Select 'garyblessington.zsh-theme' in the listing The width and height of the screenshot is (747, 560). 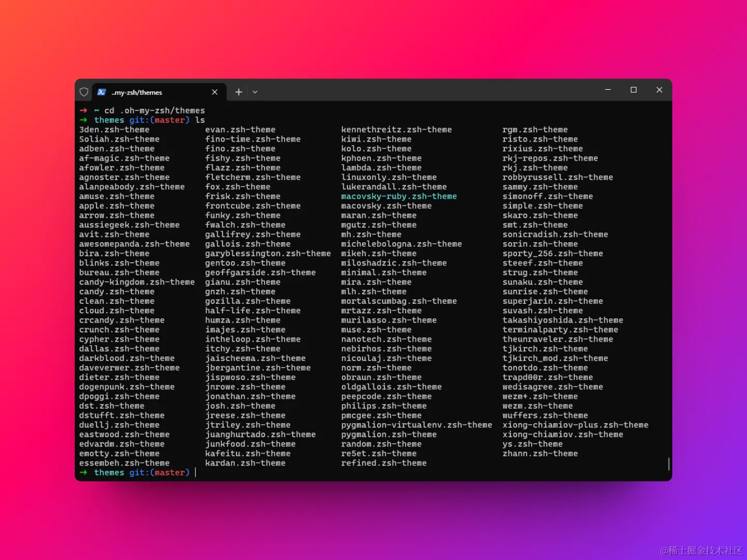point(268,254)
